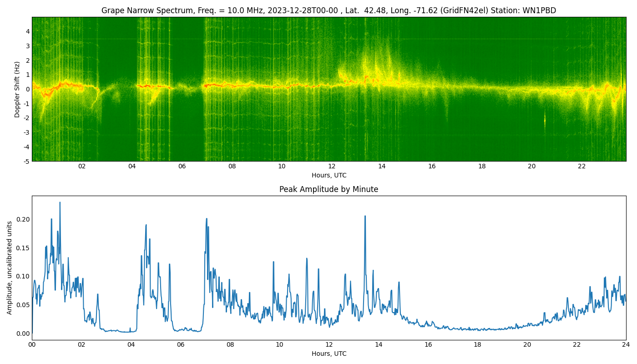This screenshot has width=637, height=364.
Task: Select the 0.20 tick on amplitude axis
Action: (23, 219)
